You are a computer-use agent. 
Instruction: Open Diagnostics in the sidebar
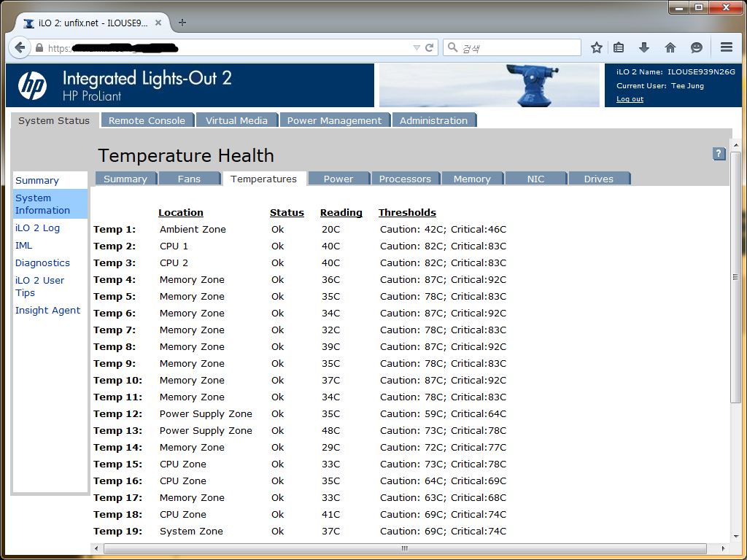pyautogui.click(x=42, y=262)
